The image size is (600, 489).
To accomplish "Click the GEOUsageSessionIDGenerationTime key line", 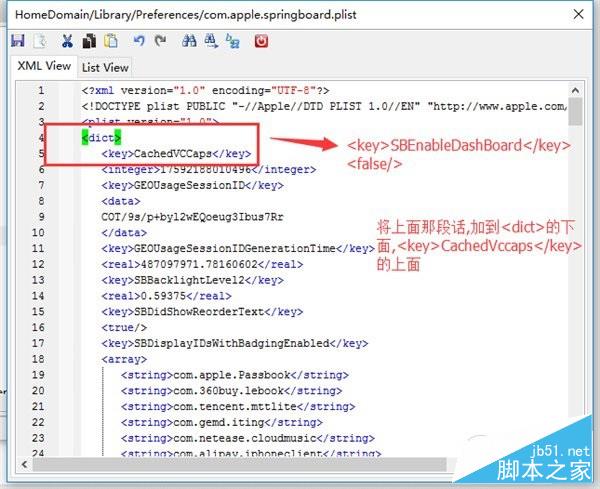I will 238,249.
